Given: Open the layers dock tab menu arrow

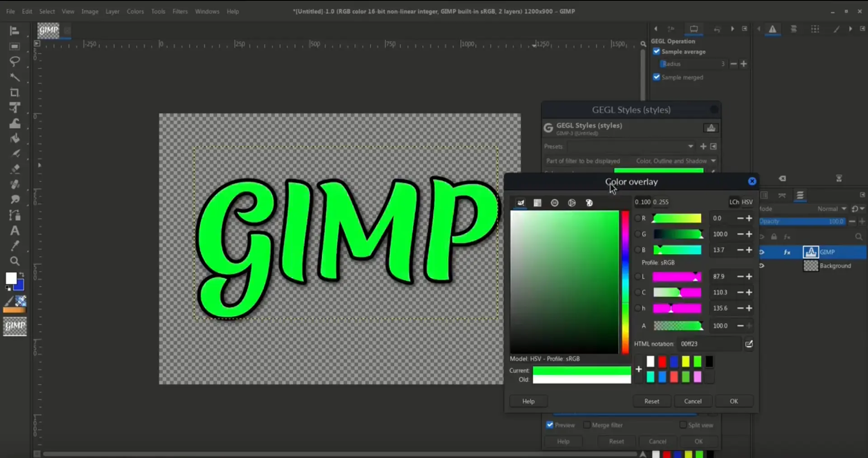Looking at the screenshot, I should (x=862, y=195).
